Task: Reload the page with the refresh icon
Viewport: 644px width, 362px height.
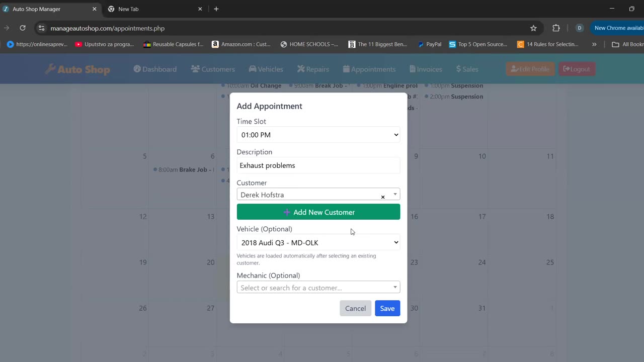Action: [23, 28]
